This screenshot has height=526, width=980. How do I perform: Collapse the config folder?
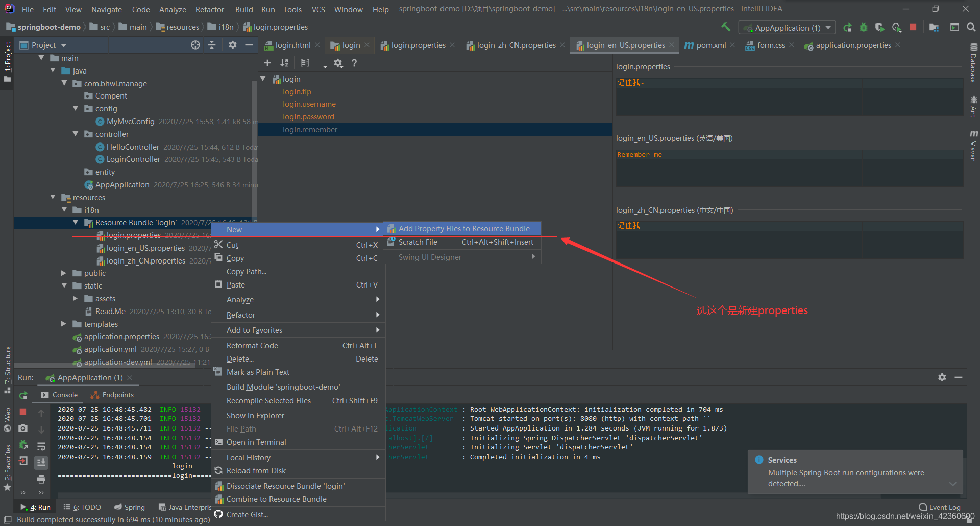coord(76,108)
